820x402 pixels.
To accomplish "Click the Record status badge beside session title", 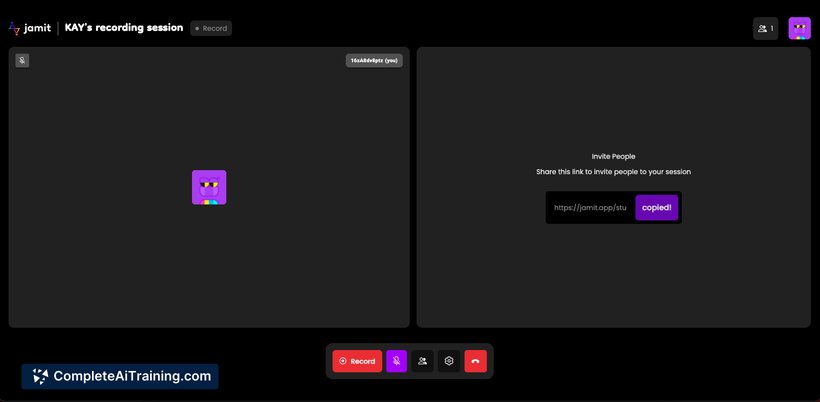I will 211,28.
